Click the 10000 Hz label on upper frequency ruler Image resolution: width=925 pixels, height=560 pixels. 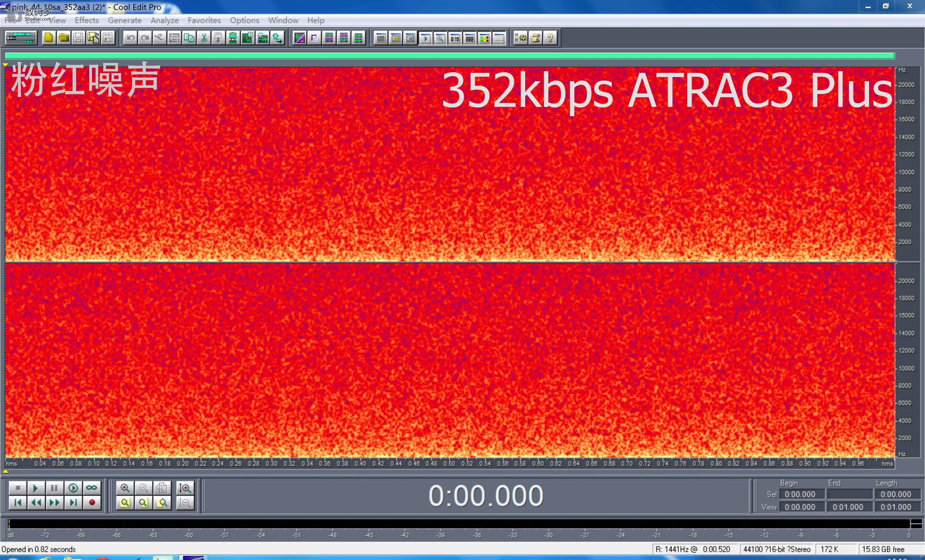pos(906,172)
